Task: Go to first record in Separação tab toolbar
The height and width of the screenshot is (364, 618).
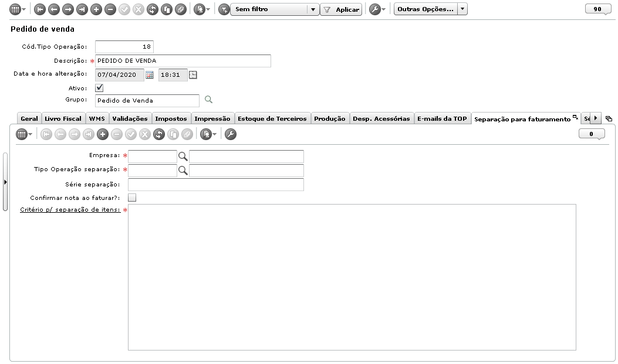Action: click(x=46, y=135)
